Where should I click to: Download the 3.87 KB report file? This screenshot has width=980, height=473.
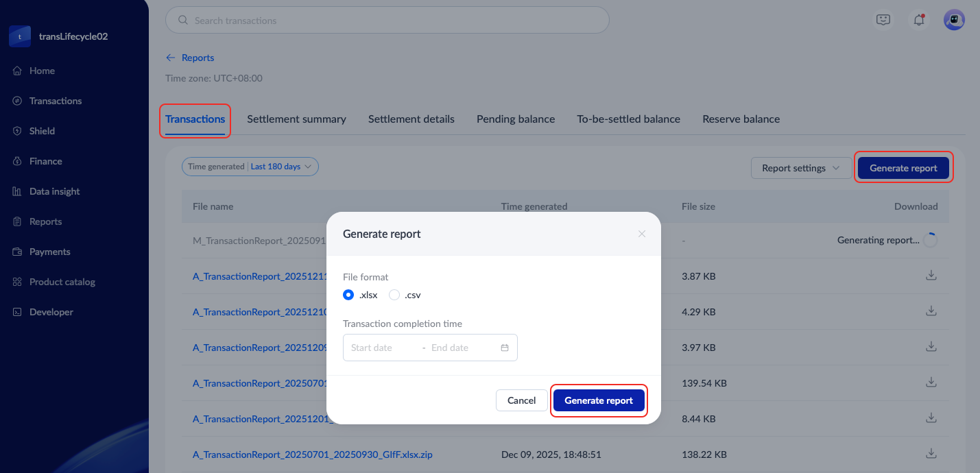[931, 276]
